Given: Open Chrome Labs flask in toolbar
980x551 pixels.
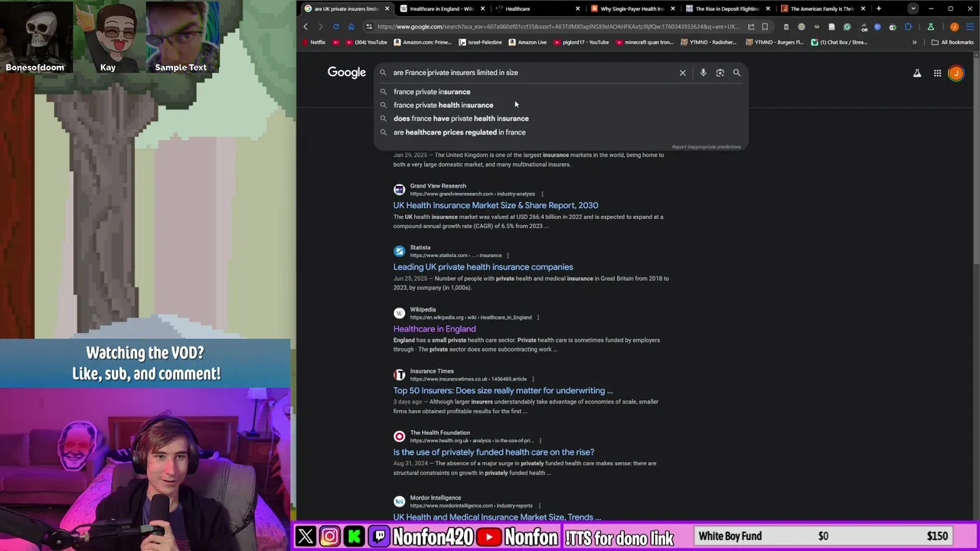Looking at the screenshot, I should (930, 27).
